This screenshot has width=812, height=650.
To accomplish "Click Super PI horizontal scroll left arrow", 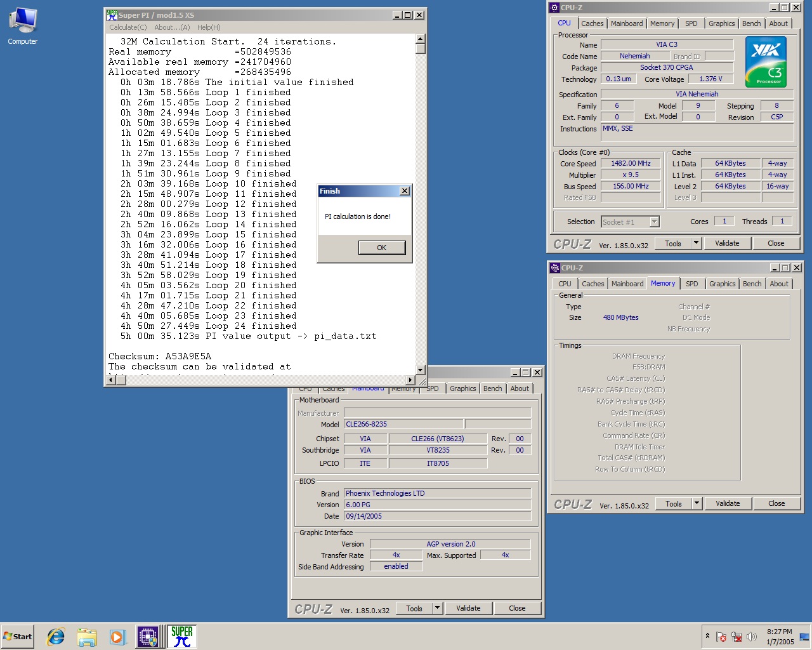I will coord(110,380).
